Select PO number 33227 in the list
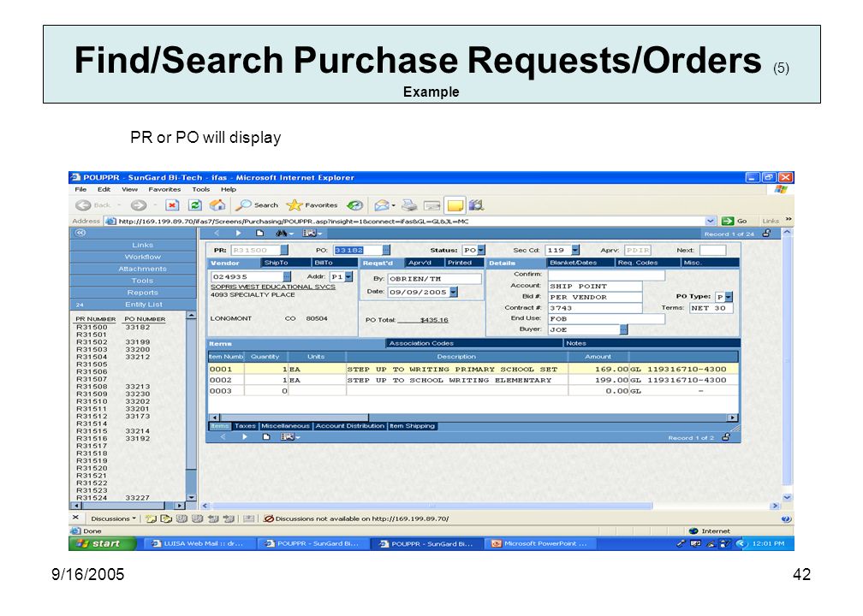This screenshot has height=616, width=863. click(x=138, y=498)
